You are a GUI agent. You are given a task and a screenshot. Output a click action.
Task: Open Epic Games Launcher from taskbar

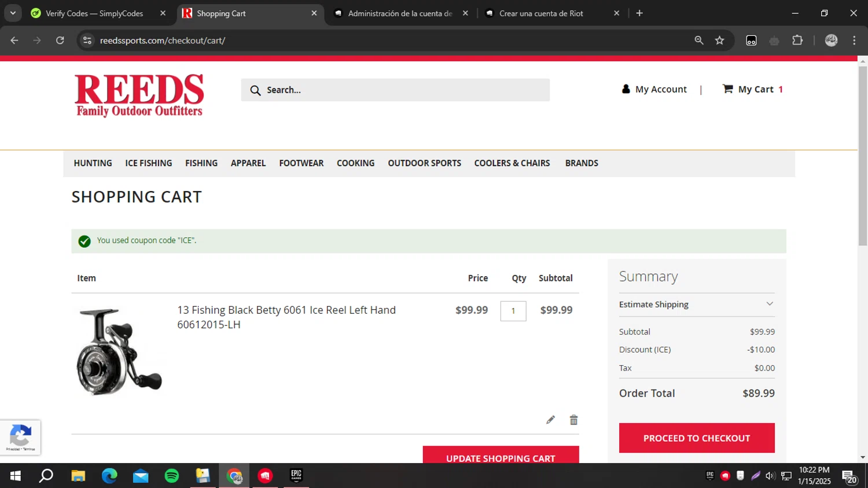tap(296, 476)
